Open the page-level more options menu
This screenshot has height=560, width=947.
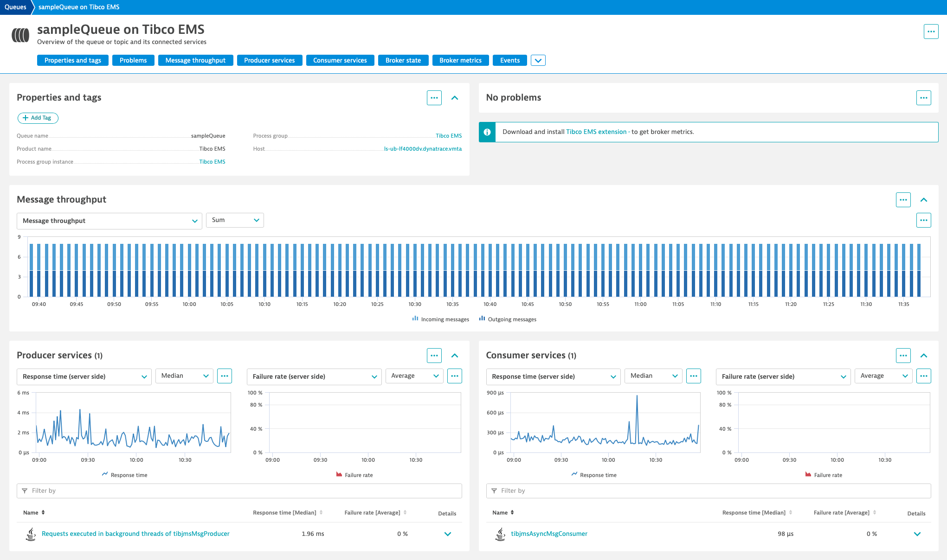931,32
